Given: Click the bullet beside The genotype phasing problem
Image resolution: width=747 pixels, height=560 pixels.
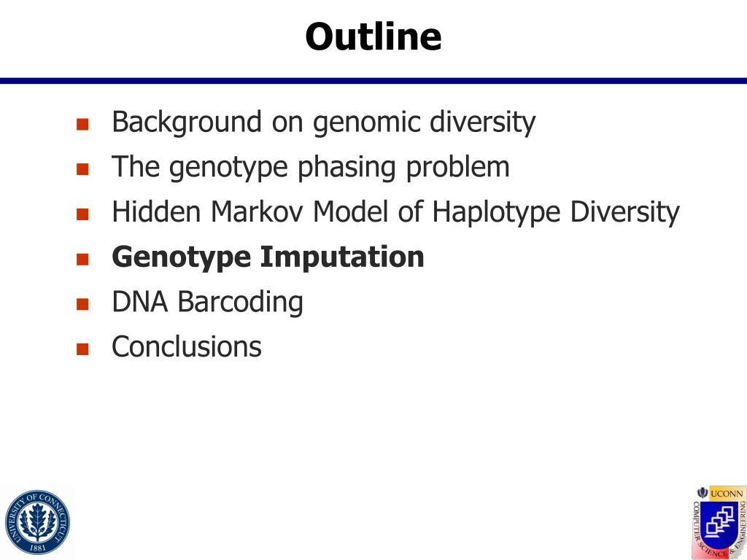Looking at the screenshot, I should point(82,169).
